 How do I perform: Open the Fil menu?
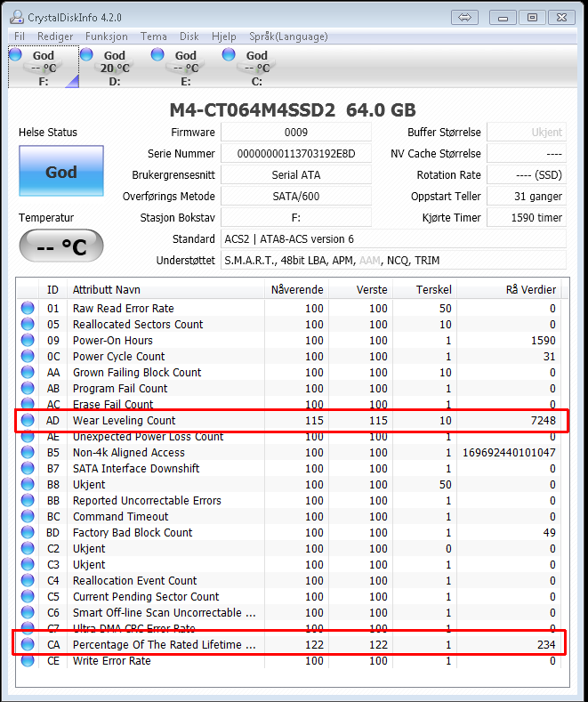tap(20, 36)
